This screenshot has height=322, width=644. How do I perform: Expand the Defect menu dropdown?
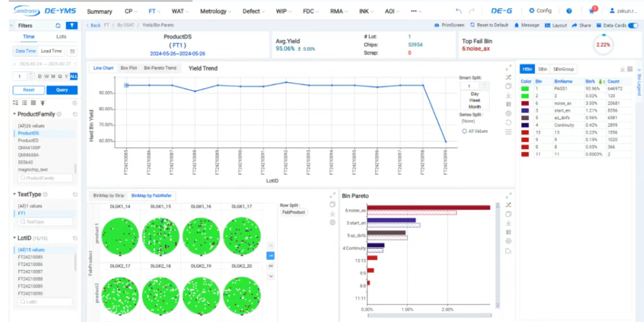pos(254,11)
